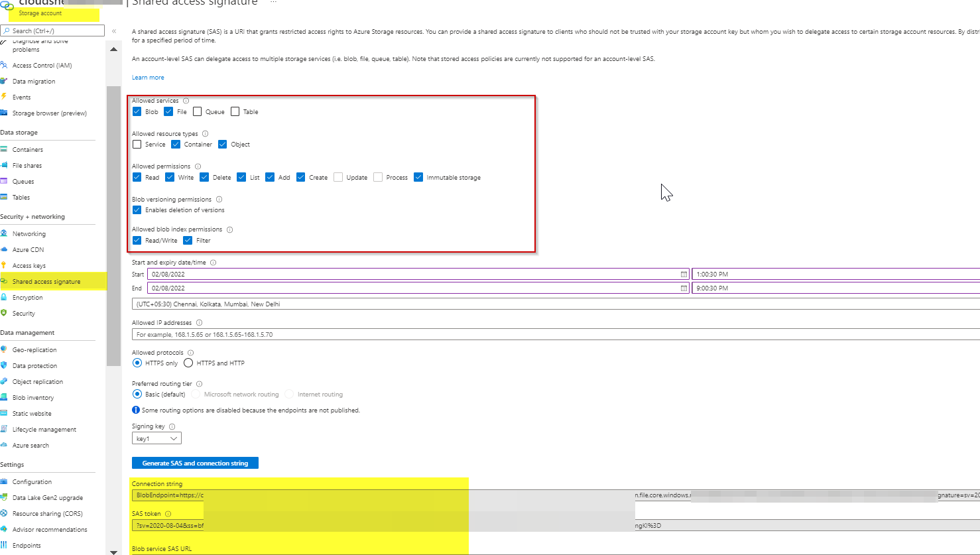Click the Data protection icon
This screenshot has width=980, height=555.
[x=5, y=365]
